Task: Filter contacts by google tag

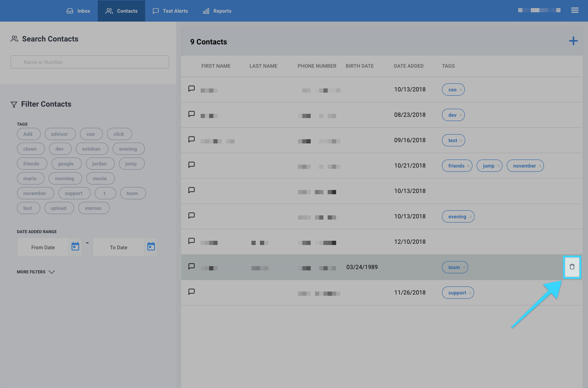Action: [66, 164]
